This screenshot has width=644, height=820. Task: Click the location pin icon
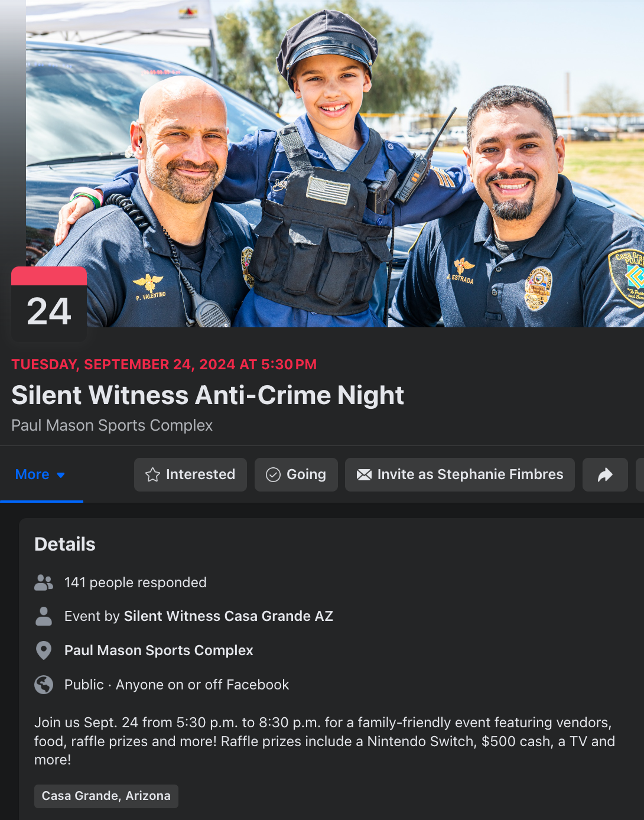click(x=44, y=650)
